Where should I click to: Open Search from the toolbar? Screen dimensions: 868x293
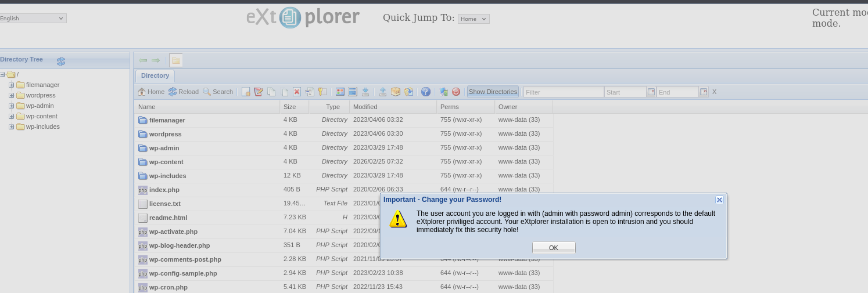218,92
